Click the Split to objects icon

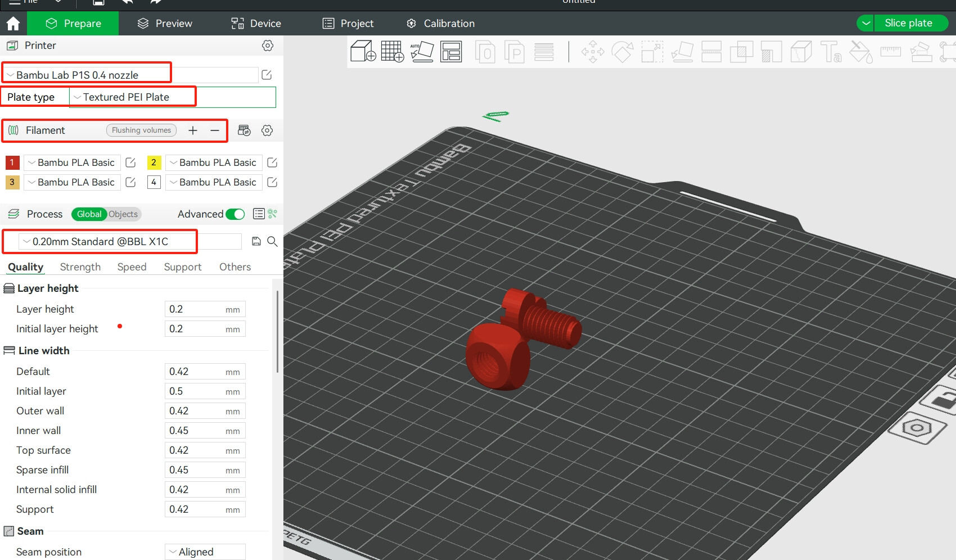point(485,52)
